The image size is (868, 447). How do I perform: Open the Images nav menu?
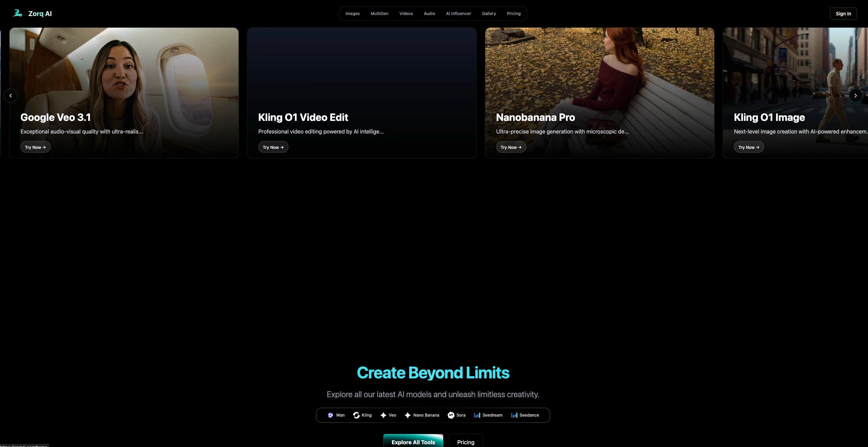click(x=352, y=14)
